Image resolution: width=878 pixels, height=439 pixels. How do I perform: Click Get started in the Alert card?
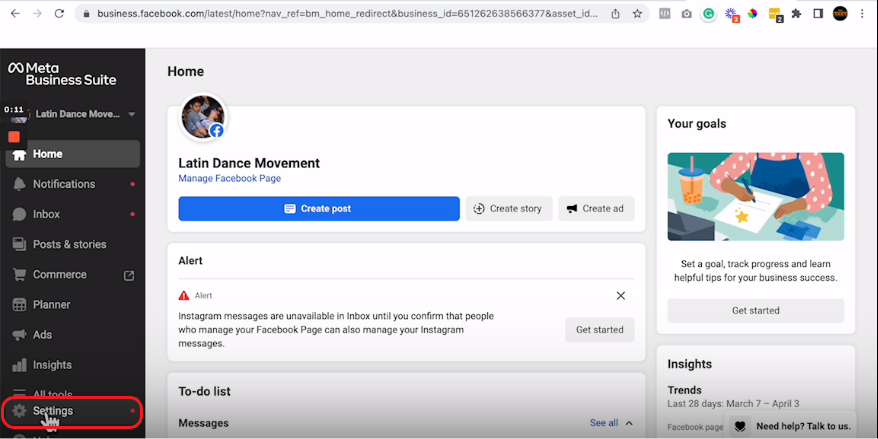(600, 330)
